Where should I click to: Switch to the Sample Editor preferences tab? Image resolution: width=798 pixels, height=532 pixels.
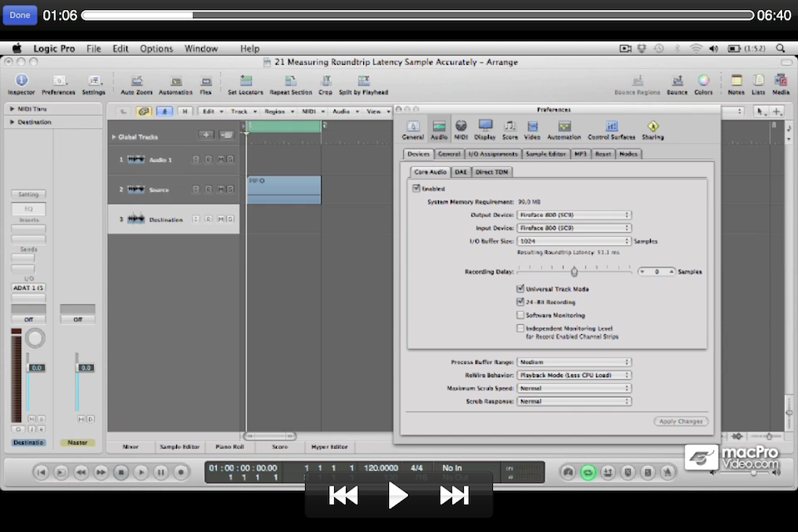(545, 154)
